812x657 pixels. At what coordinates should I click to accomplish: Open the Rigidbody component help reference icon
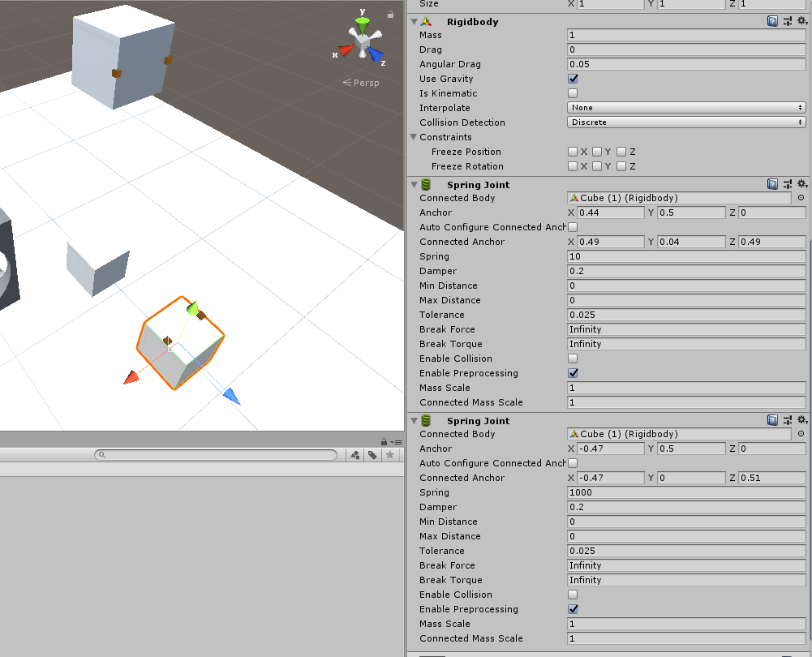tap(773, 22)
